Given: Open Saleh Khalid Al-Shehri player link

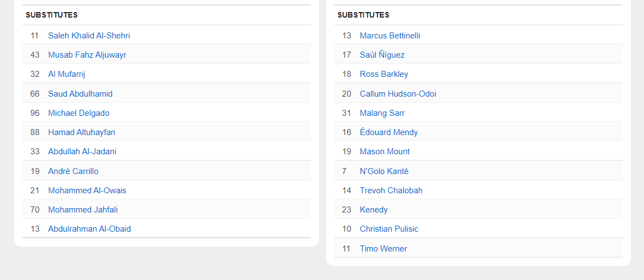Looking at the screenshot, I should click(89, 36).
